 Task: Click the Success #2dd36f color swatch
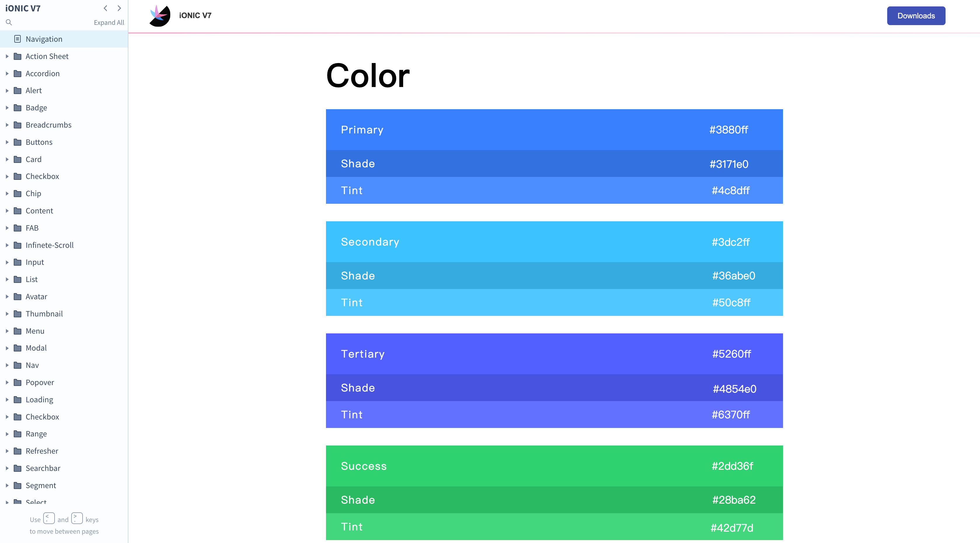point(554,466)
